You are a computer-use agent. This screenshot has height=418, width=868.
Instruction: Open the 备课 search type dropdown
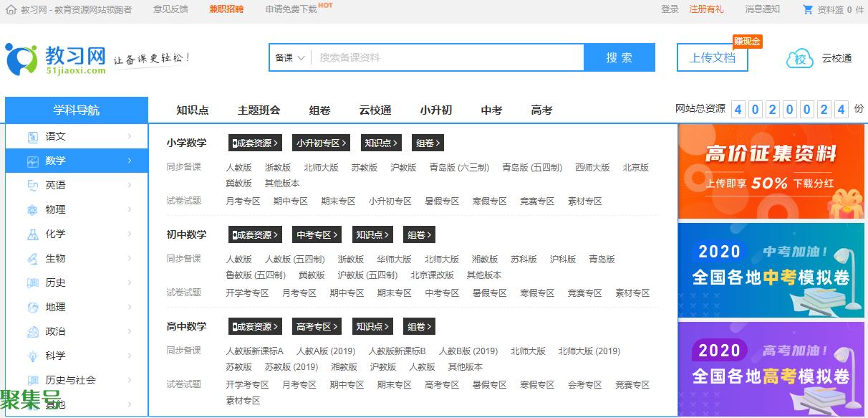pos(290,57)
